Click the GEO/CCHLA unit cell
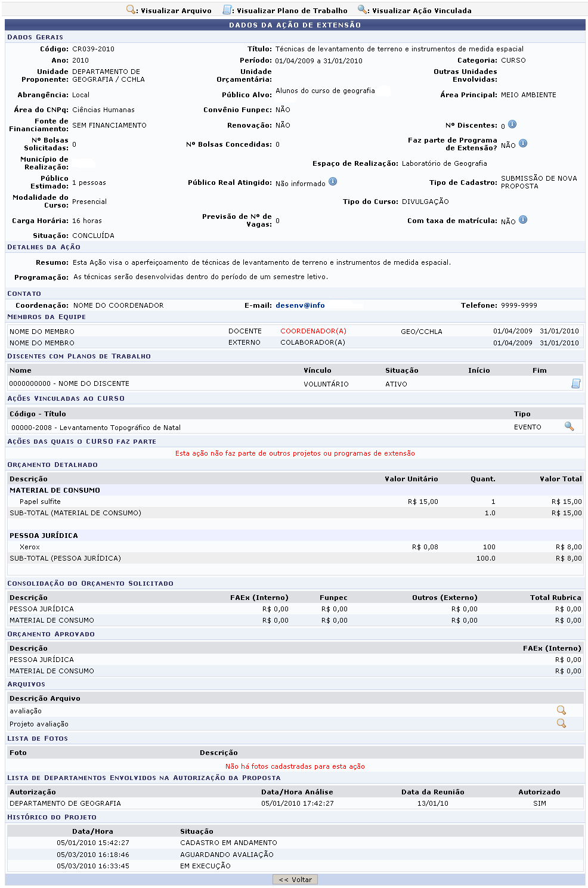 [422, 332]
